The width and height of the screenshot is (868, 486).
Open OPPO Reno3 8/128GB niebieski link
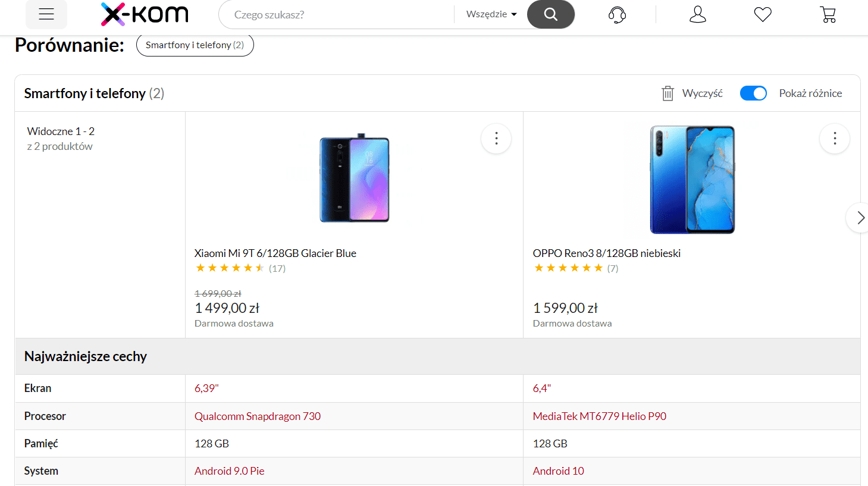[607, 253]
